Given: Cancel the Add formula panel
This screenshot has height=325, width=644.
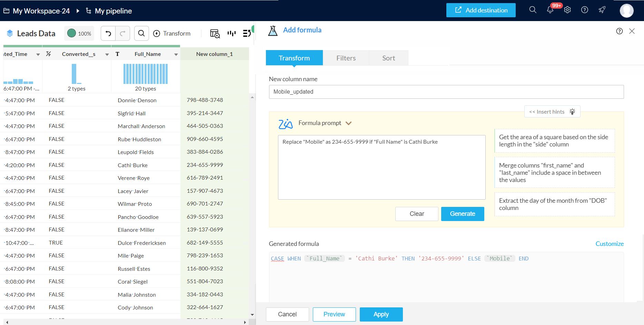Looking at the screenshot, I should [287, 314].
